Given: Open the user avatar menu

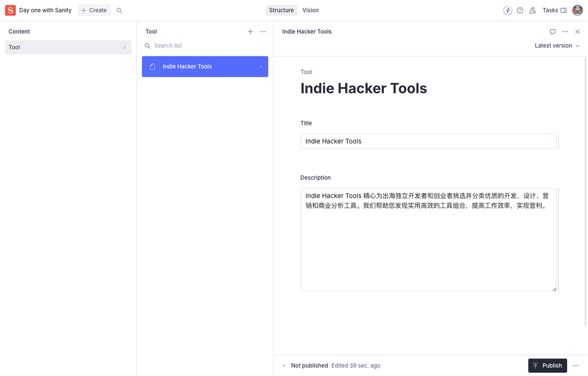Looking at the screenshot, I should coord(577,10).
